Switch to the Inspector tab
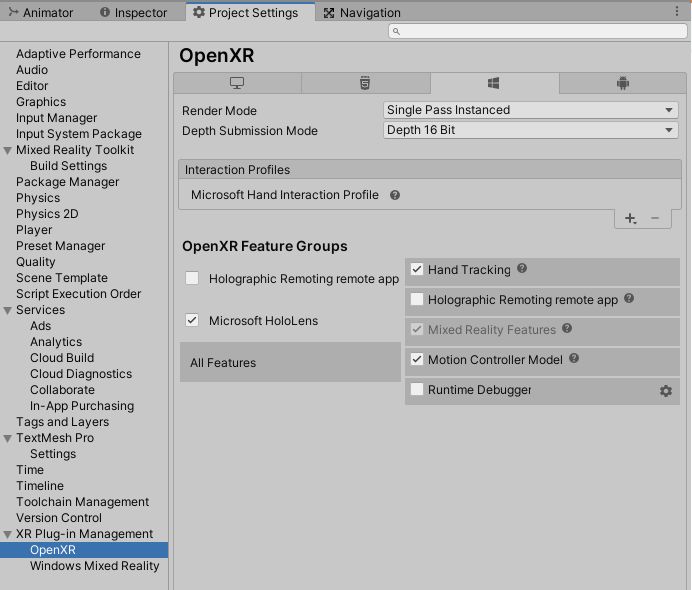692x590 pixels. 134,12
